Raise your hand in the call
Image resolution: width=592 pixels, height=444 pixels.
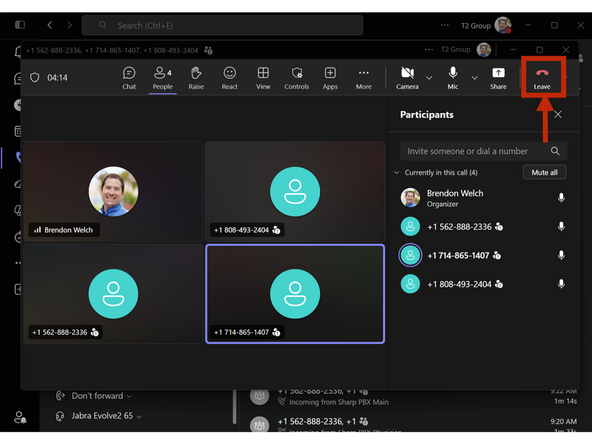[x=196, y=78]
